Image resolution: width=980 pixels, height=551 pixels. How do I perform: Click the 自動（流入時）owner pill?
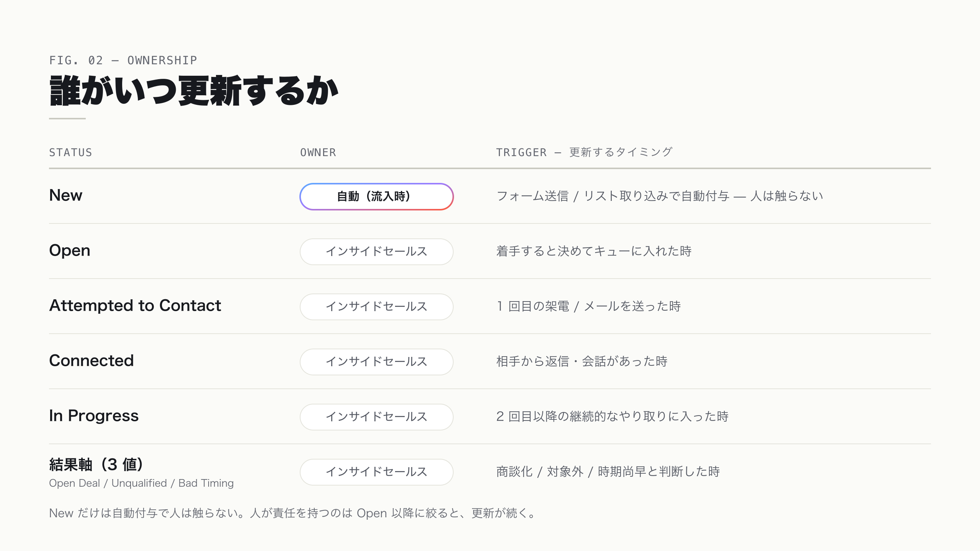[x=377, y=197]
